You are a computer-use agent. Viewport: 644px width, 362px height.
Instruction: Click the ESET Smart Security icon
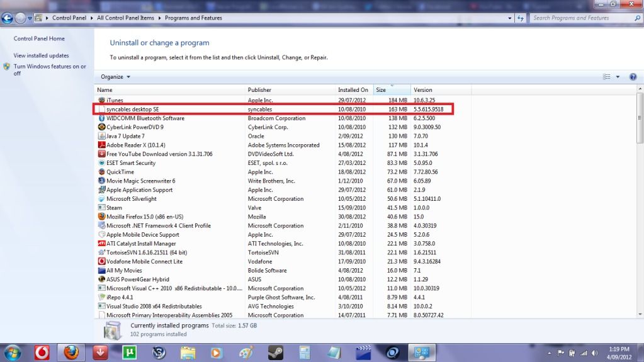(x=101, y=162)
